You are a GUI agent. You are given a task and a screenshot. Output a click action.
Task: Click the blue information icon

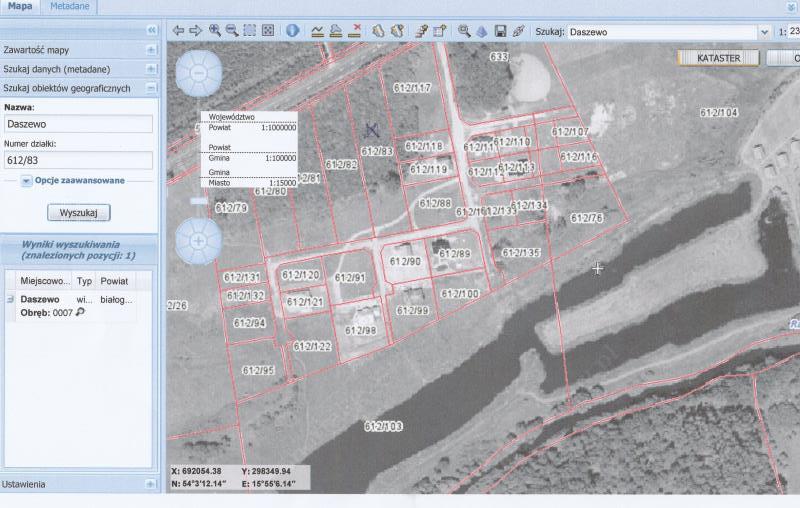pos(293,31)
